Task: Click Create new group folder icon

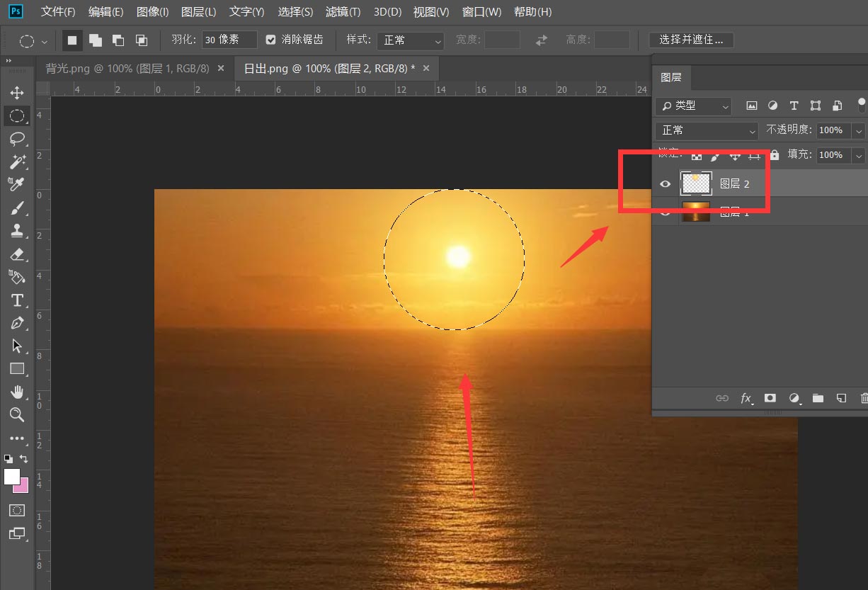Action: 818,398
